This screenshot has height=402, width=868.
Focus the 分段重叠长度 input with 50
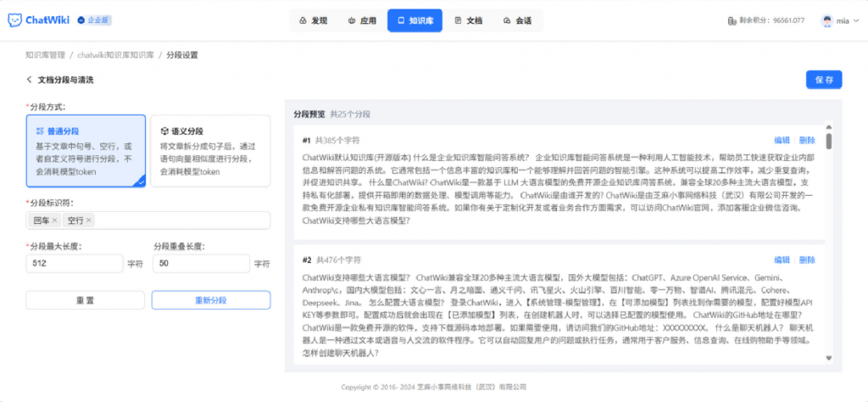click(201, 264)
